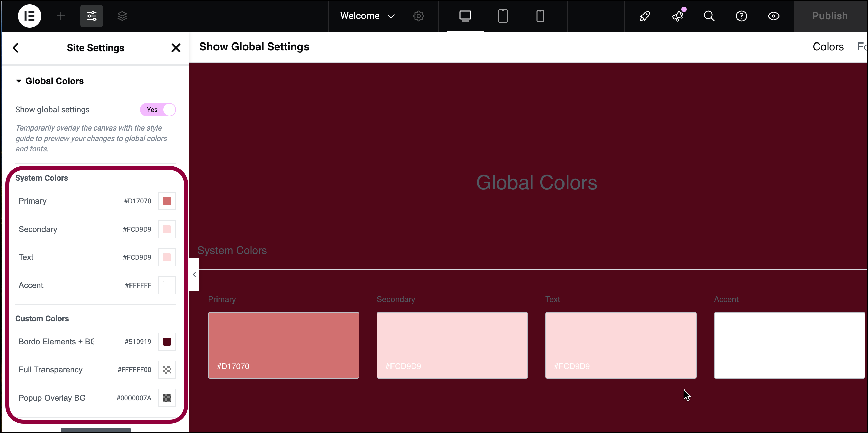Select the Colors tab in style guide
The height and width of the screenshot is (433, 868).
828,47
